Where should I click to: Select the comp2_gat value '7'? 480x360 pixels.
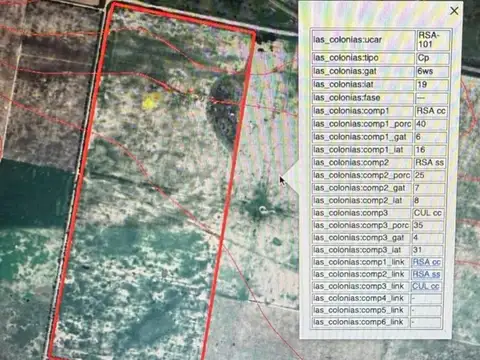pos(429,188)
